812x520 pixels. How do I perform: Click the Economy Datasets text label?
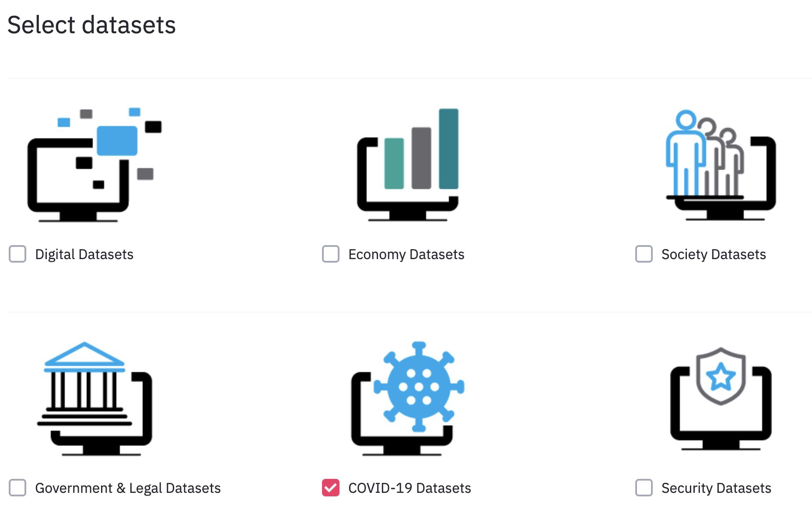coord(406,254)
